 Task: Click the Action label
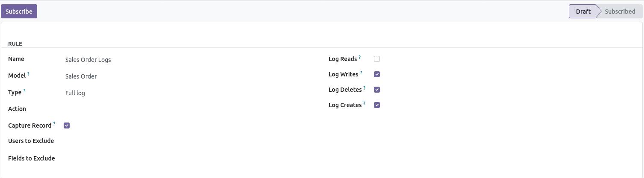[x=17, y=109]
